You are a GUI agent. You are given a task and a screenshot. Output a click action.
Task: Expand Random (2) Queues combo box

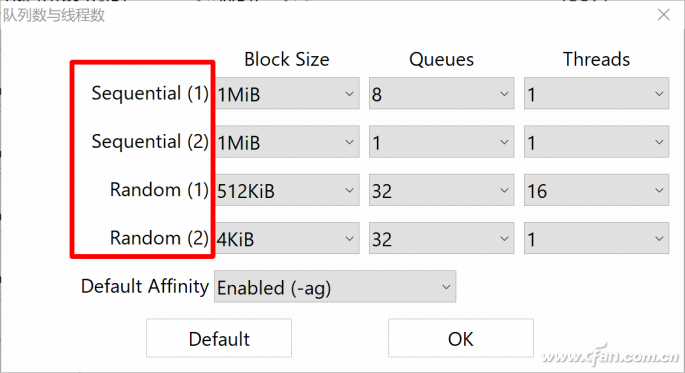pyautogui.click(x=441, y=238)
